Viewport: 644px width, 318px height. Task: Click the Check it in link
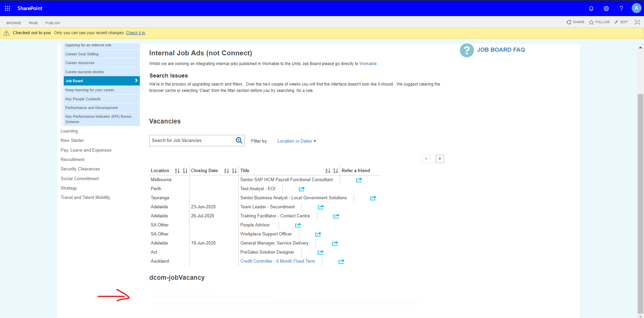(135, 33)
